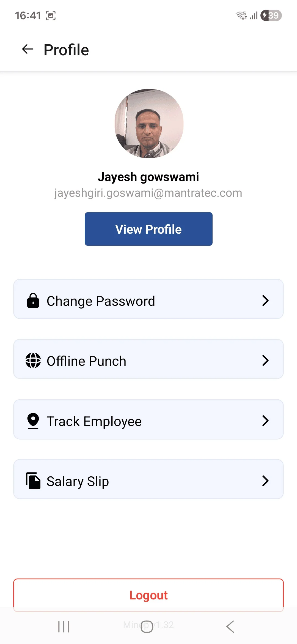Open the Salary Slip menu label

78,481
